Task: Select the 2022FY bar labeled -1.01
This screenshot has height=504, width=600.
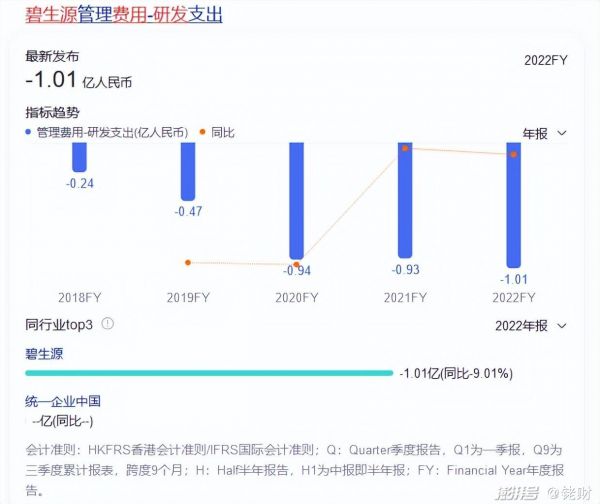Action: [x=514, y=205]
